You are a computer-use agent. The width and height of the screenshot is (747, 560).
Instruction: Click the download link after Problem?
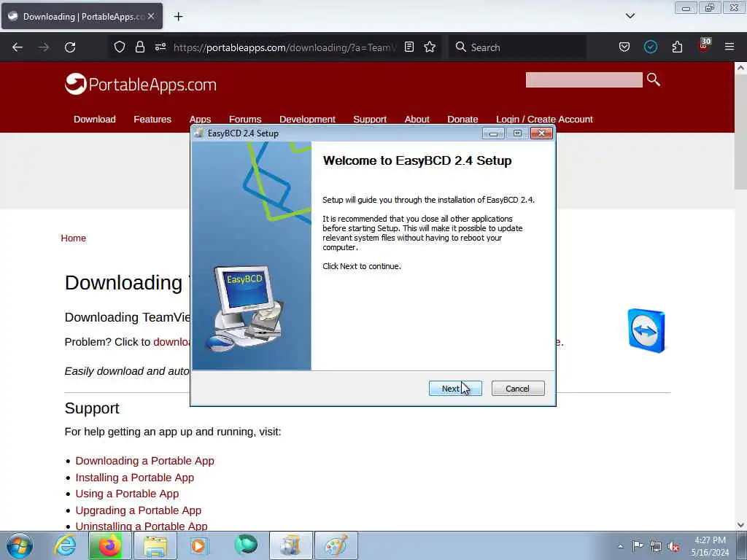(x=171, y=342)
